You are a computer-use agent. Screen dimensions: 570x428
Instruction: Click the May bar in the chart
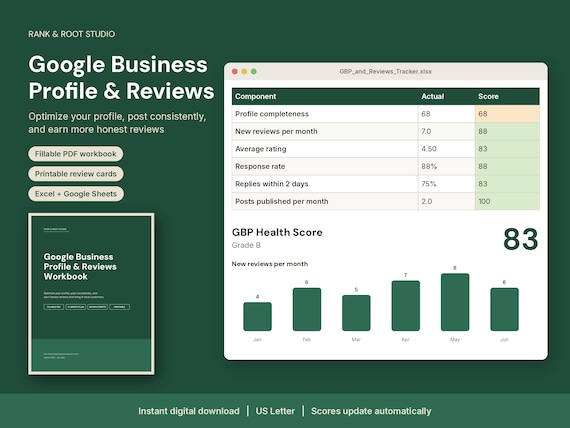coord(455,302)
